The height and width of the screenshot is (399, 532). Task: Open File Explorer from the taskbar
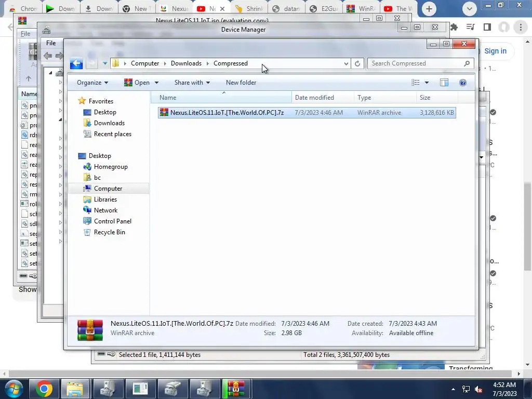[x=75, y=389]
